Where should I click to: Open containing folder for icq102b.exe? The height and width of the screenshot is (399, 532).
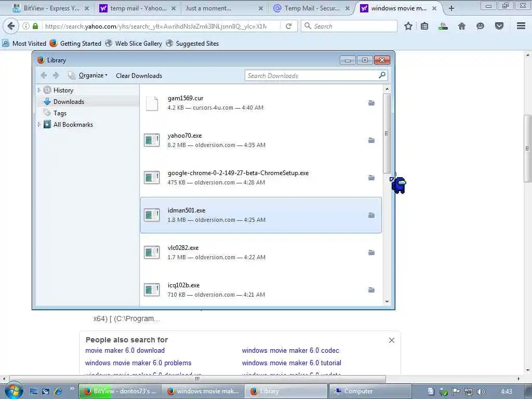pyautogui.click(x=371, y=290)
